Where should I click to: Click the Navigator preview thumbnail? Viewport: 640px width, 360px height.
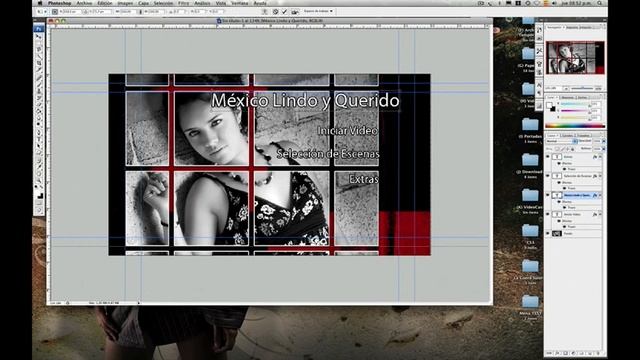[575, 58]
